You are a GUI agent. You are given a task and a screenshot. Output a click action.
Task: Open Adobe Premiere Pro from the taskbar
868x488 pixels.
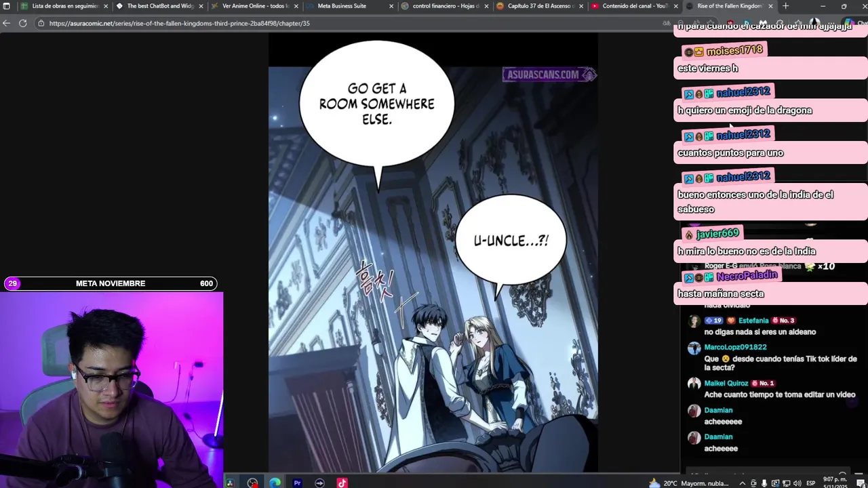tap(297, 483)
